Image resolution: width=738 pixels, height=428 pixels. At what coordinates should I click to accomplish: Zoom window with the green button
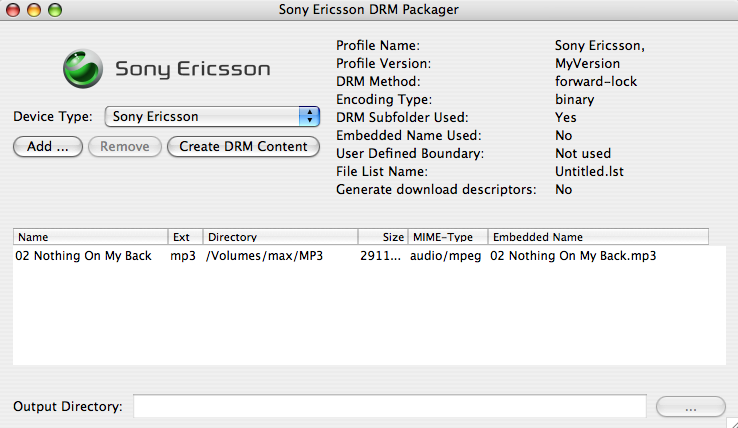coord(54,10)
